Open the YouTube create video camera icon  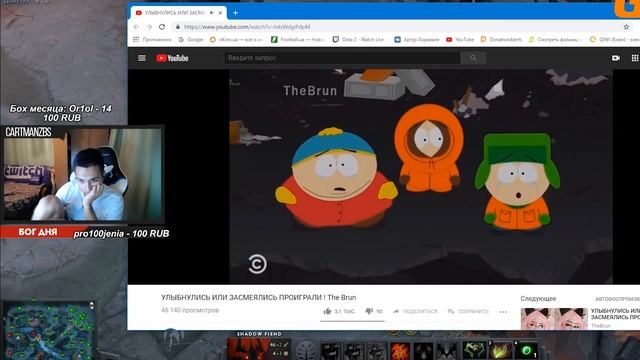coord(616,58)
